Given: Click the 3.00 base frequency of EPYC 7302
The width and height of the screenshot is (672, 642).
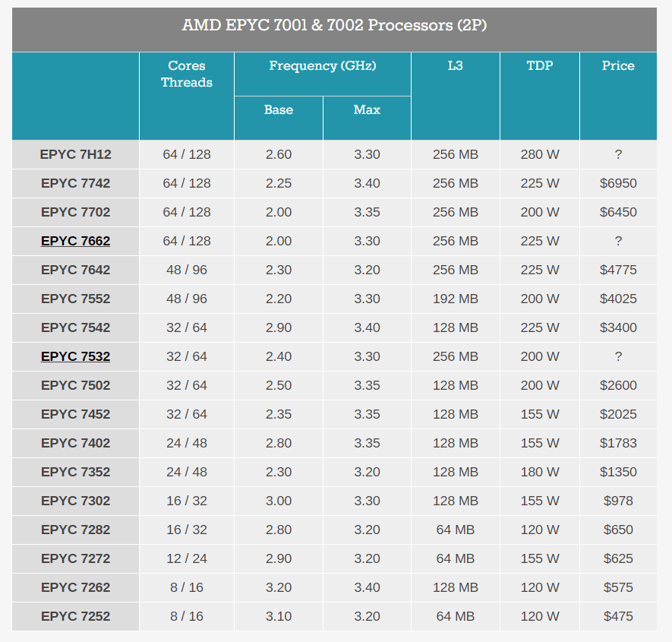Looking at the screenshot, I should point(279,501).
